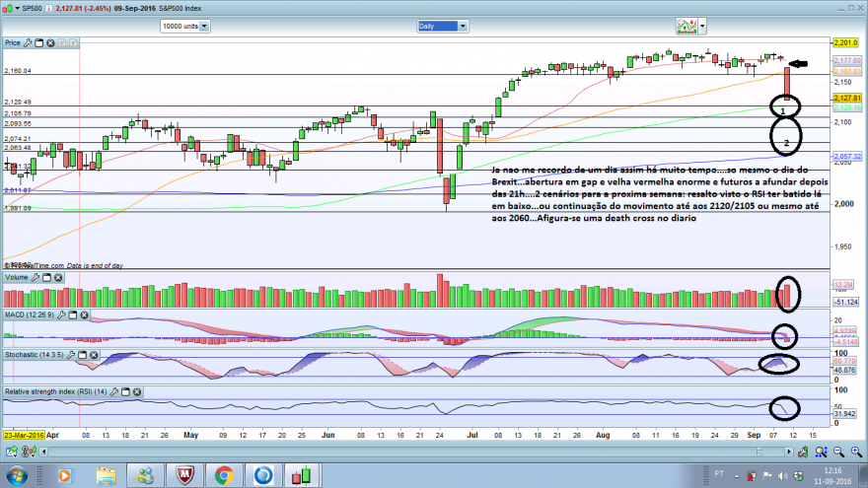Open Windows Live Messenger from taskbar
The height and width of the screenshot is (488, 868).
[146, 475]
